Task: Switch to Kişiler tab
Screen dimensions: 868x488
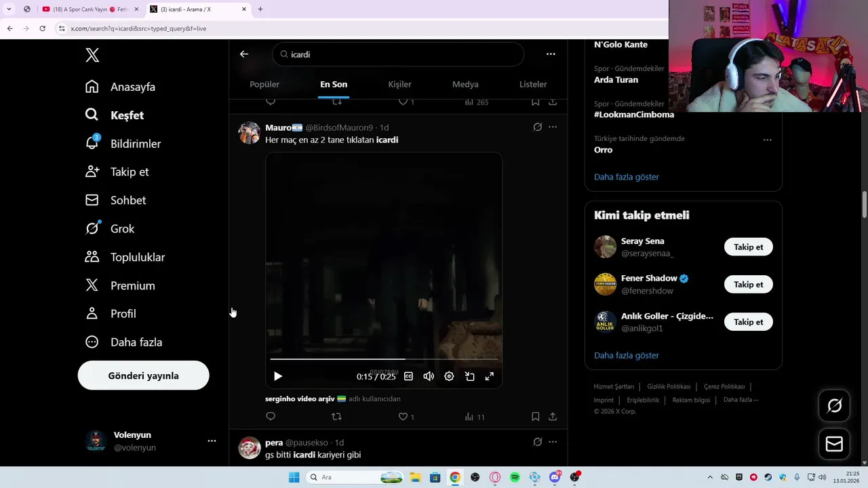Action: (399, 84)
